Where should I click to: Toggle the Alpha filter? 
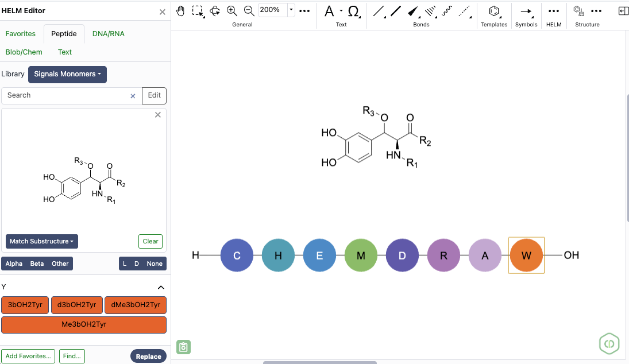point(14,264)
